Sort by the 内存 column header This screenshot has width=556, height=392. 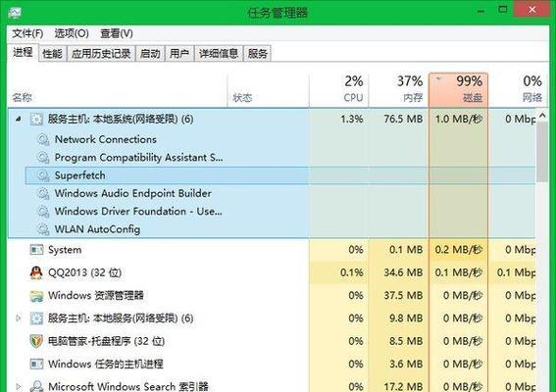[x=398, y=90]
